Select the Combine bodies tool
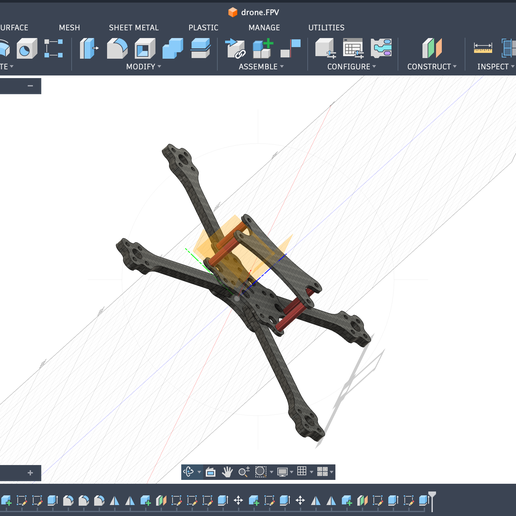516x516 pixels. 173,49
